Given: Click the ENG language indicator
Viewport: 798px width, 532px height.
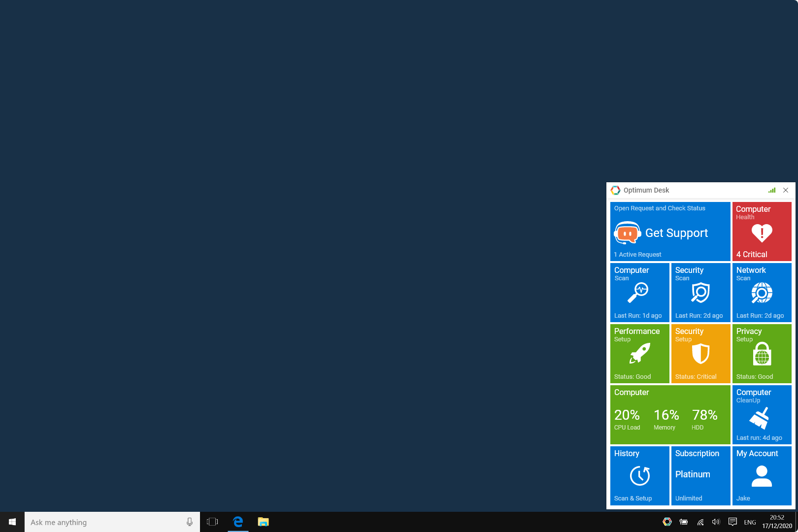Looking at the screenshot, I should [750, 522].
